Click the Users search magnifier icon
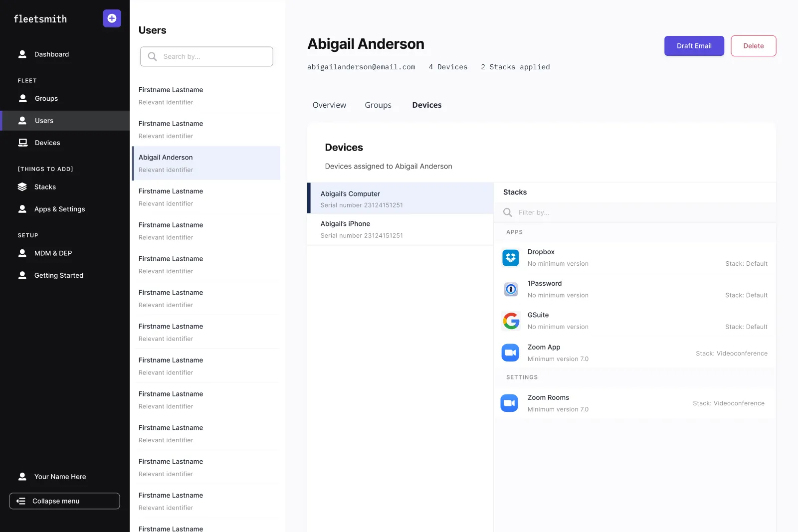This screenshot has height=532, width=798. coord(153,57)
